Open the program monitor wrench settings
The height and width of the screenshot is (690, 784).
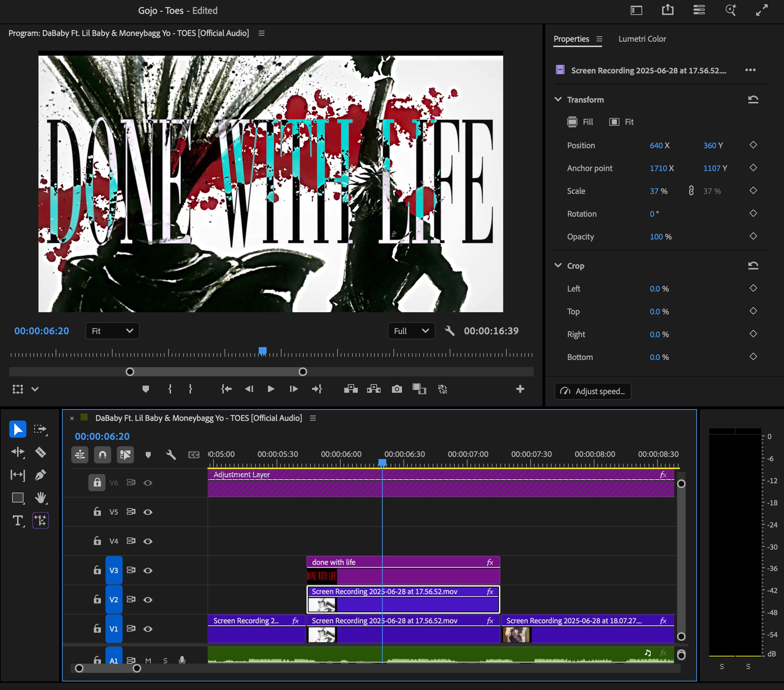pyautogui.click(x=449, y=331)
